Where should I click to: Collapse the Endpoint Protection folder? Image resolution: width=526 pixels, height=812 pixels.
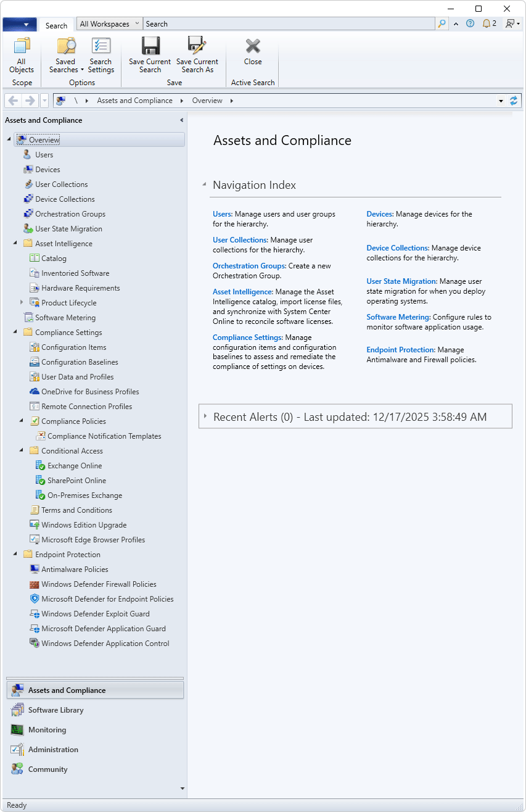coord(15,554)
